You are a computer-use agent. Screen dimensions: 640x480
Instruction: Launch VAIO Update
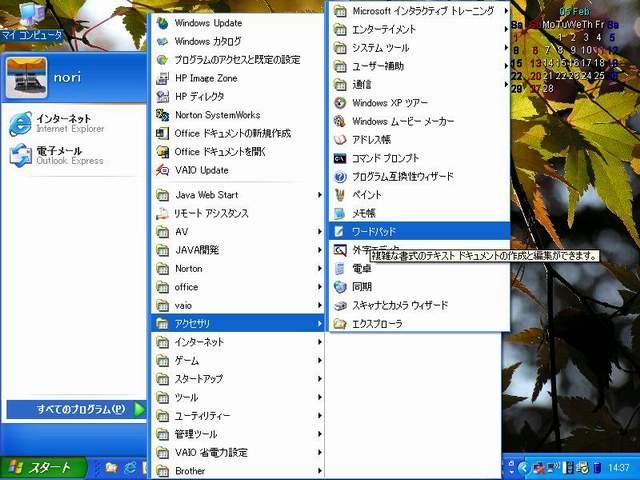[x=238, y=170]
